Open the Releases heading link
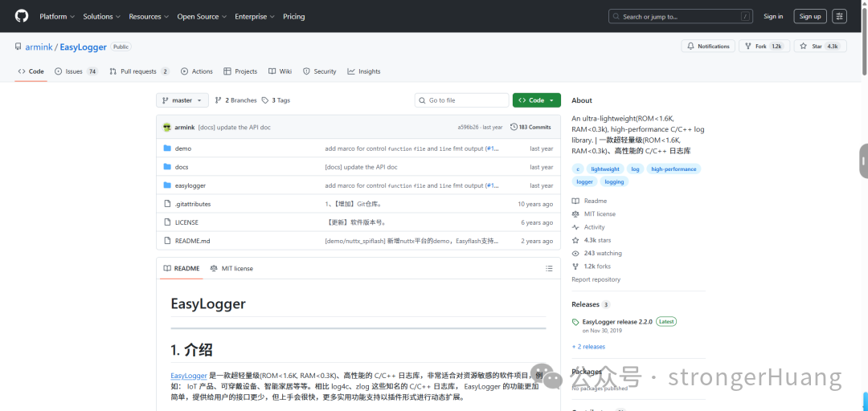The height and width of the screenshot is (411, 868). point(585,304)
